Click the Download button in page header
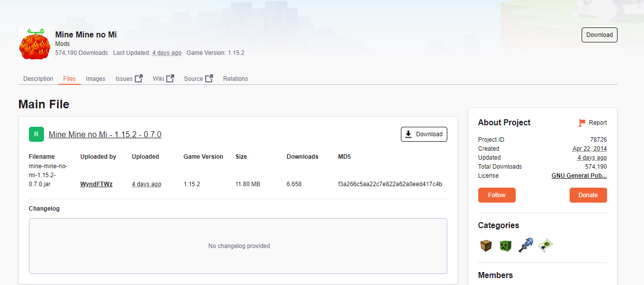This screenshot has width=644, height=285. coord(599,35)
